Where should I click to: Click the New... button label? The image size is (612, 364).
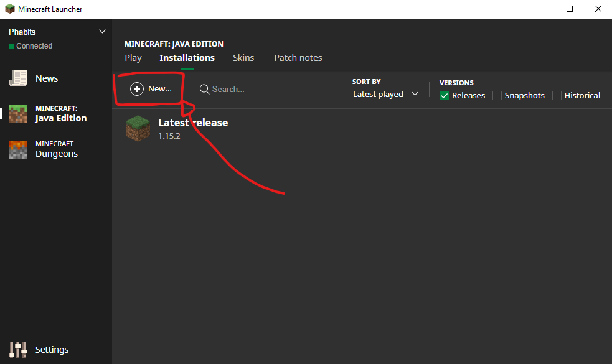coord(160,89)
